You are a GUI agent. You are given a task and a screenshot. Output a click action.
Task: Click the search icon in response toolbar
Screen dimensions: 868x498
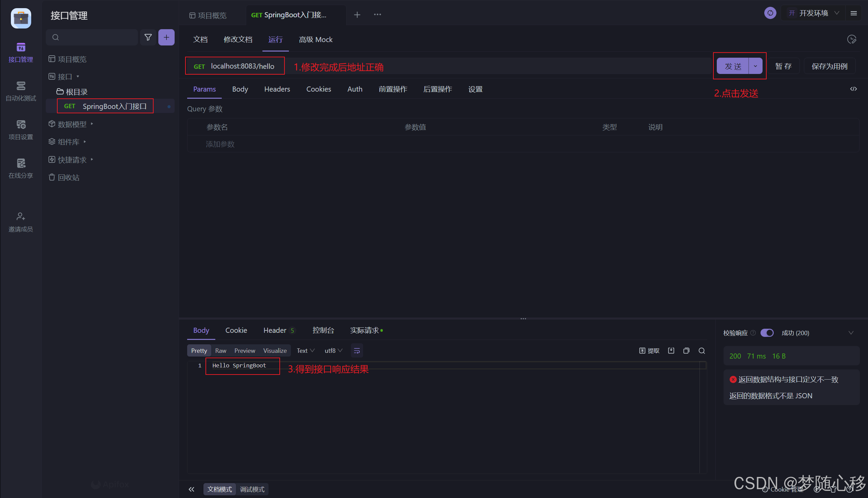click(x=702, y=350)
